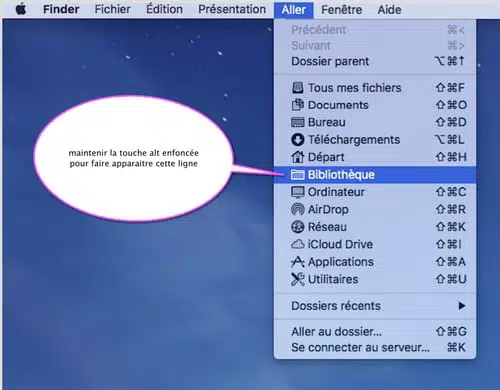Click the Ordinateur monitor icon
The image size is (500, 390).
point(297,192)
